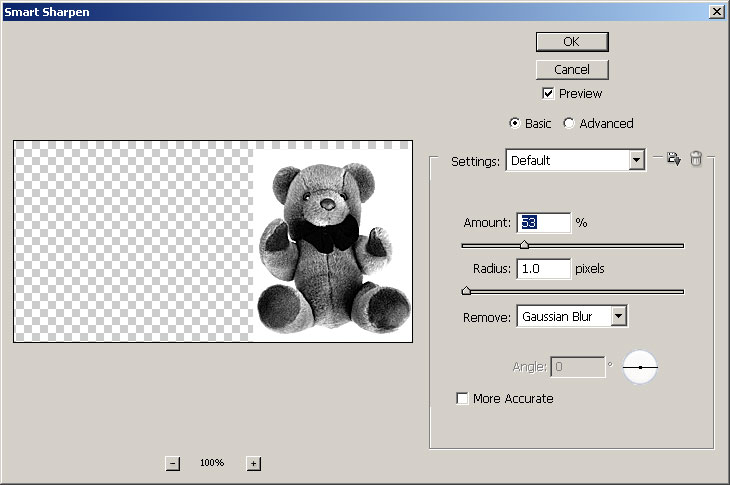Click the Amount slider handle
Screen dimensions: 730x485
coord(524,245)
